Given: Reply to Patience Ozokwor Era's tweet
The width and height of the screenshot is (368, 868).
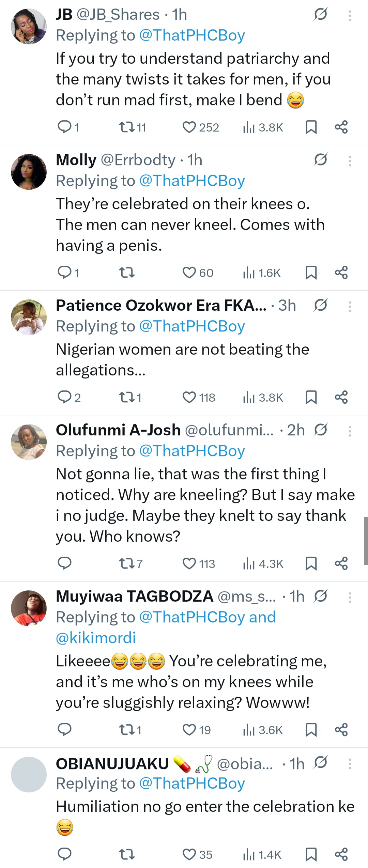Looking at the screenshot, I should 64,398.
